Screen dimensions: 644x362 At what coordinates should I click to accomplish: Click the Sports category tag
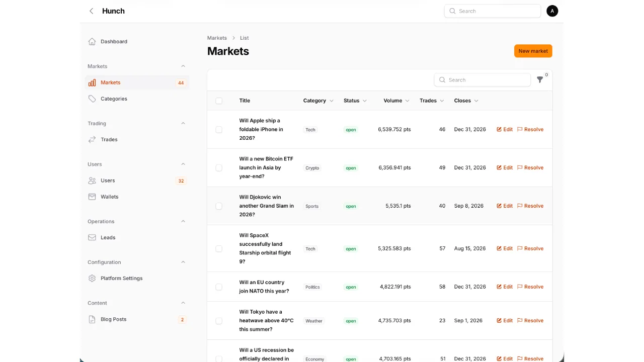click(x=312, y=207)
